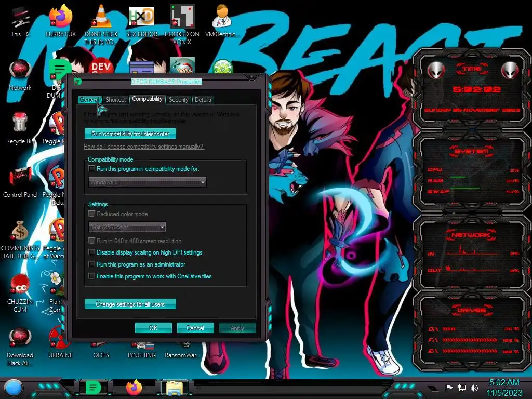Image resolution: width=532 pixels, height=399 pixels.
Task: Open the green notes app in taskbar
Action: pos(94,388)
